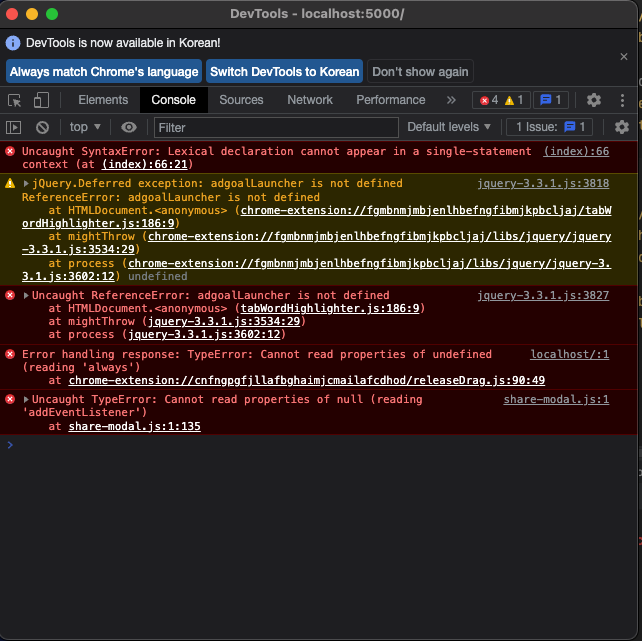Screen dimensions: 642x641
Task: Open short jquery-3.3.1.js:3534:29 link in ReferenceError
Action: click(224, 321)
